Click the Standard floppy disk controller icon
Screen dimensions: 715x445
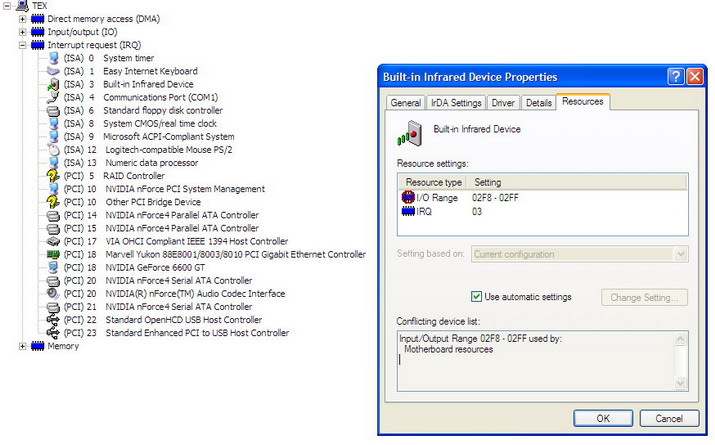pos(53,110)
